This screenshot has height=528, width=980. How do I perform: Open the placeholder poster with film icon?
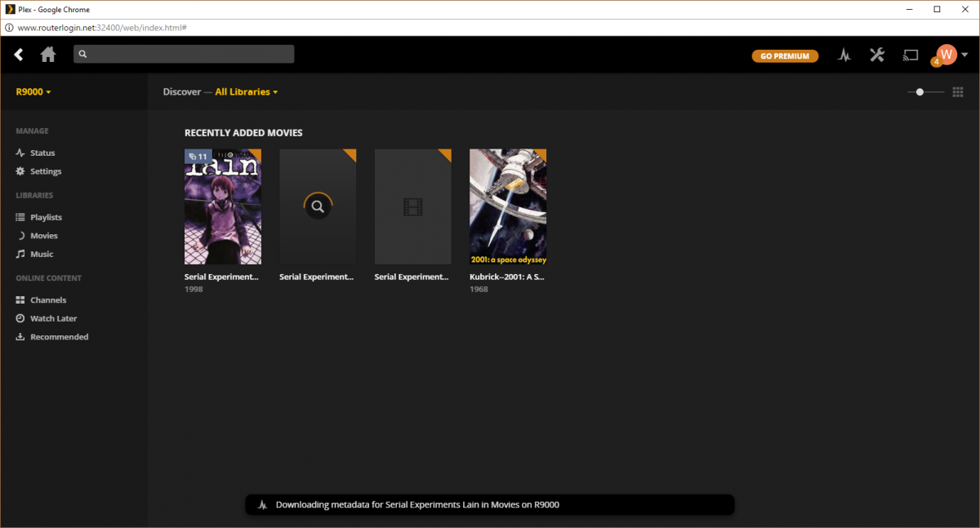click(x=412, y=206)
